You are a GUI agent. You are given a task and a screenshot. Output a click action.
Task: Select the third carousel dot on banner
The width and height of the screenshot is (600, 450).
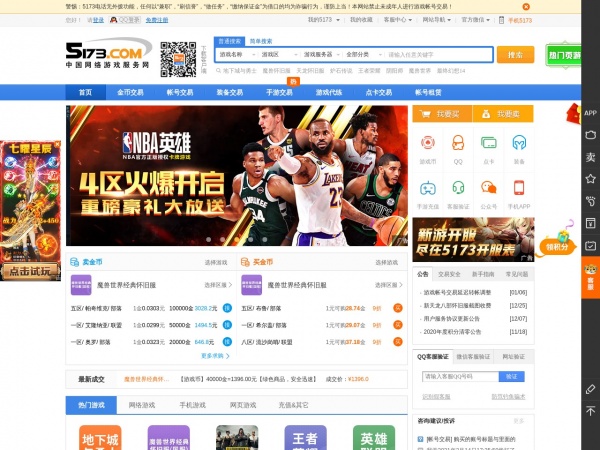pos(236,240)
